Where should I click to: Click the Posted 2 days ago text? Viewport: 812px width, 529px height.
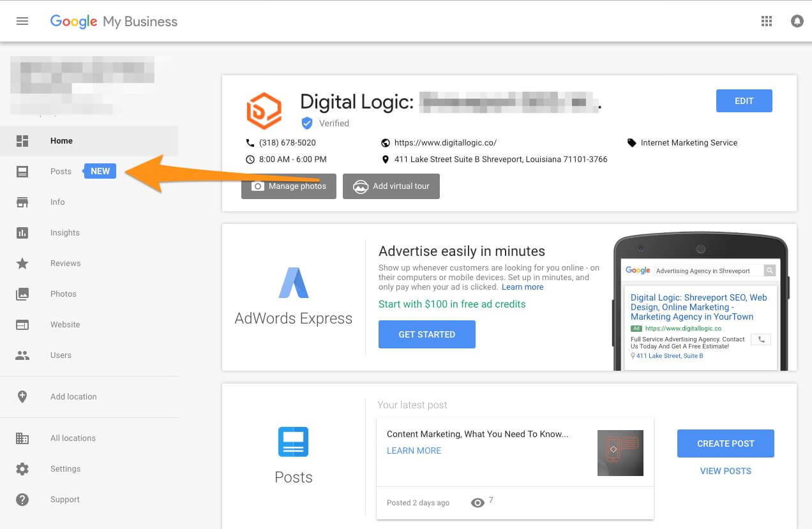click(418, 503)
